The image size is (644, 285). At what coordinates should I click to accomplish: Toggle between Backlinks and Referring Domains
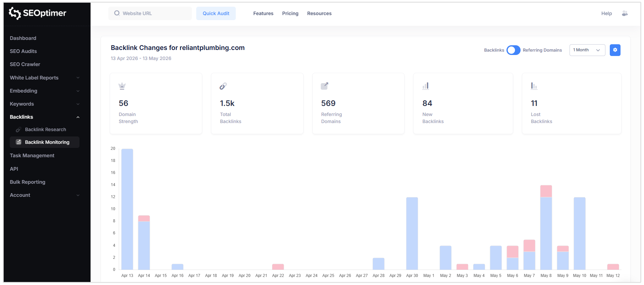tap(513, 50)
